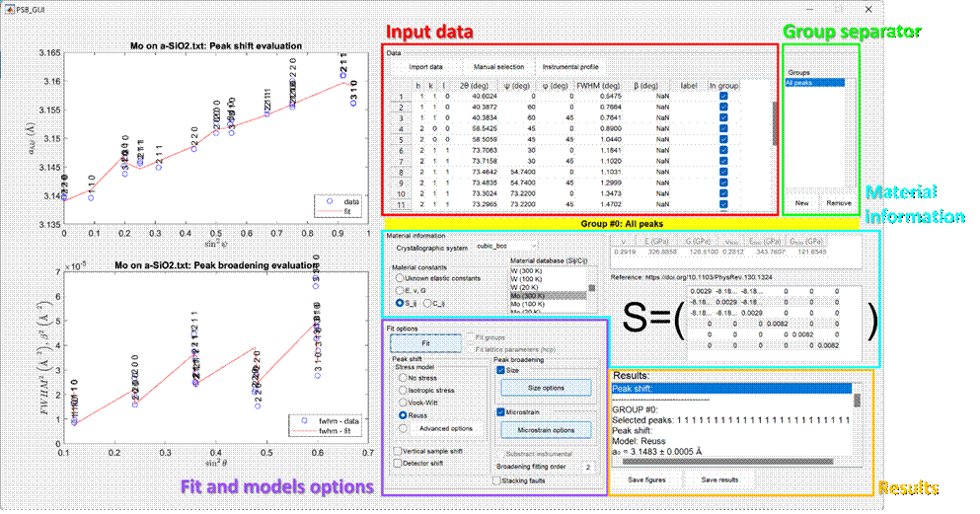Click the Instrumental profile button
This screenshot has width=980, height=514.
click(570, 67)
